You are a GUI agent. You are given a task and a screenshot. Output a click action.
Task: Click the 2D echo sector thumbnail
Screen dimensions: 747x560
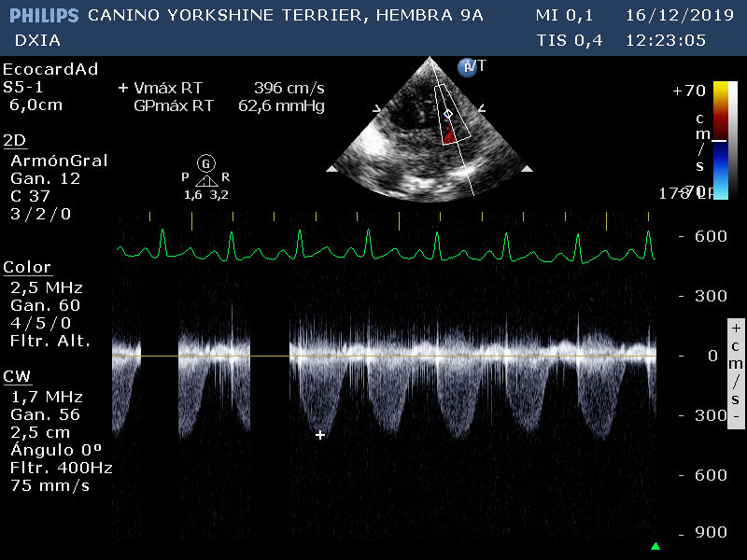pos(430,131)
